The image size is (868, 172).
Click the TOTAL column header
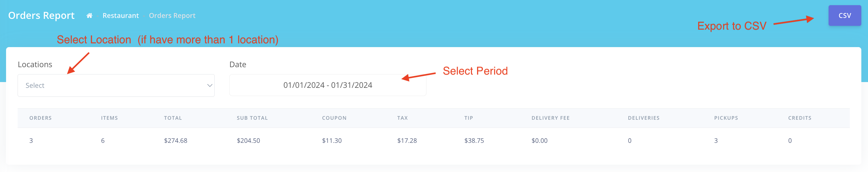[x=173, y=118]
